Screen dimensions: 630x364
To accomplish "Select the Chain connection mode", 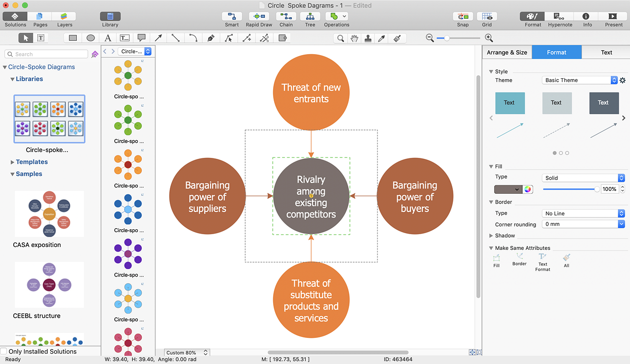I will coord(286,16).
